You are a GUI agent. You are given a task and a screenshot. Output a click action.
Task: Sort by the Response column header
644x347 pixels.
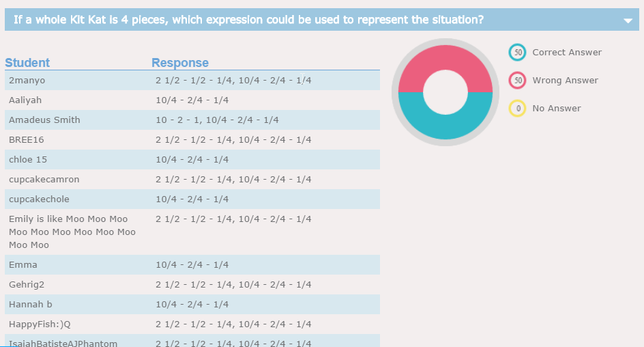click(x=180, y=63)
